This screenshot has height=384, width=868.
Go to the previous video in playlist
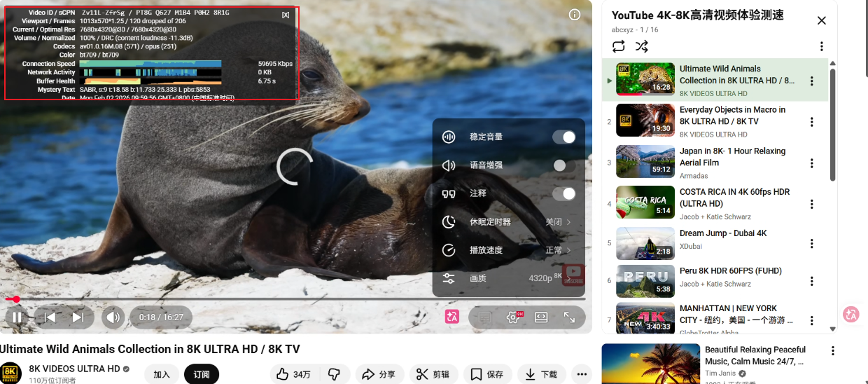pos(49,317)
